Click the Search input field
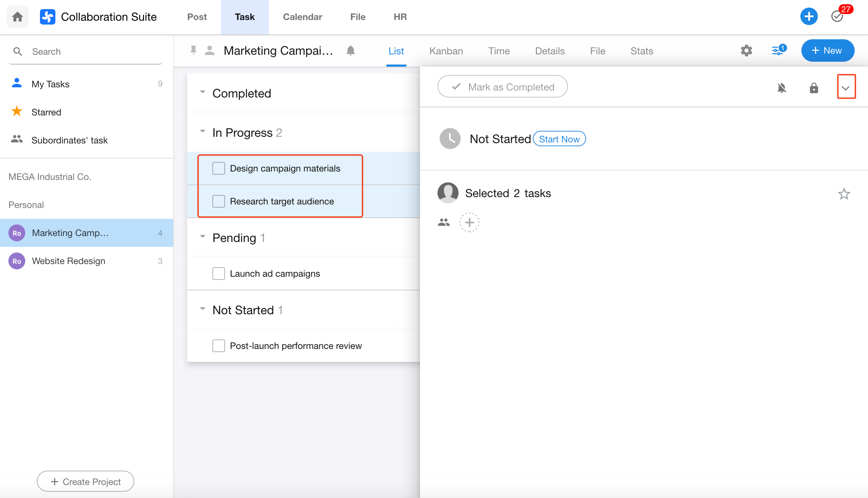The height and width of the screenshot is (498, 868). 95,52
